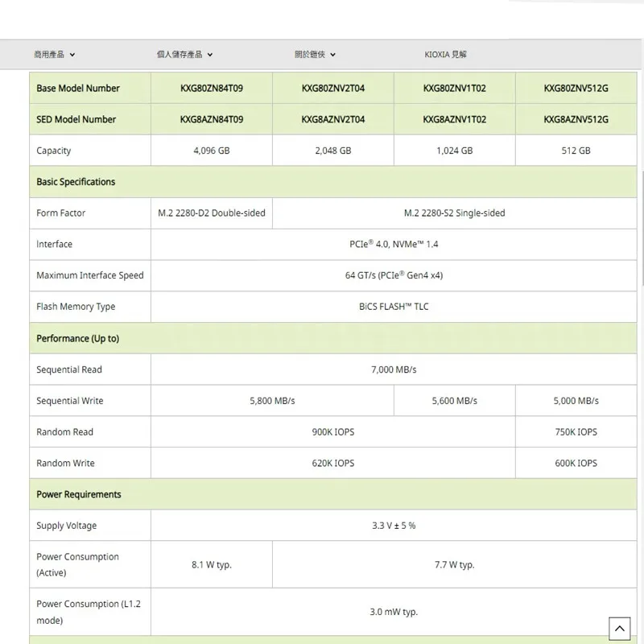Click the M.2 2280-D2 Double-sided cell
This screenshot has height=644, width=644.
pos(211,213)
